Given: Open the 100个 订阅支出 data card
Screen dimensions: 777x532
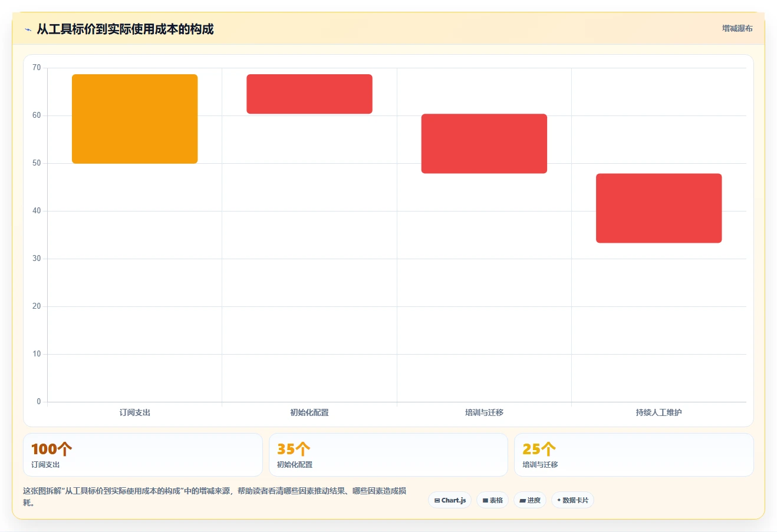Looking at the screenshot, I should click(x=143, y=455).
